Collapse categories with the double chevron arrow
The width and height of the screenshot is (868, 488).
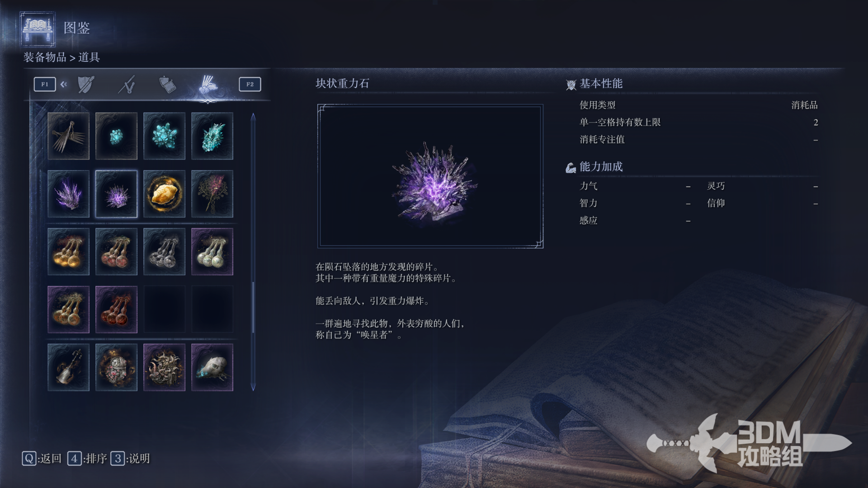click(x=64, y=84)
